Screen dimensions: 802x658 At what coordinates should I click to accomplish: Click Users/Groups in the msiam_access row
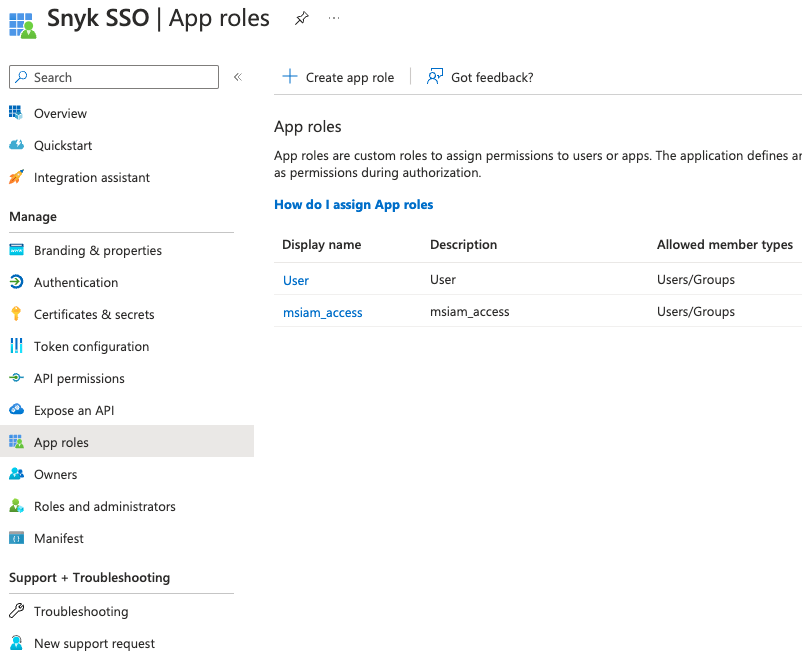[696, 312]
